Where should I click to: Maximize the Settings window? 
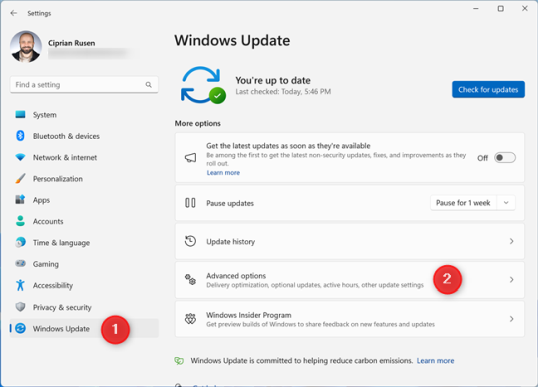pyautogui.click(x=501, y=8)
